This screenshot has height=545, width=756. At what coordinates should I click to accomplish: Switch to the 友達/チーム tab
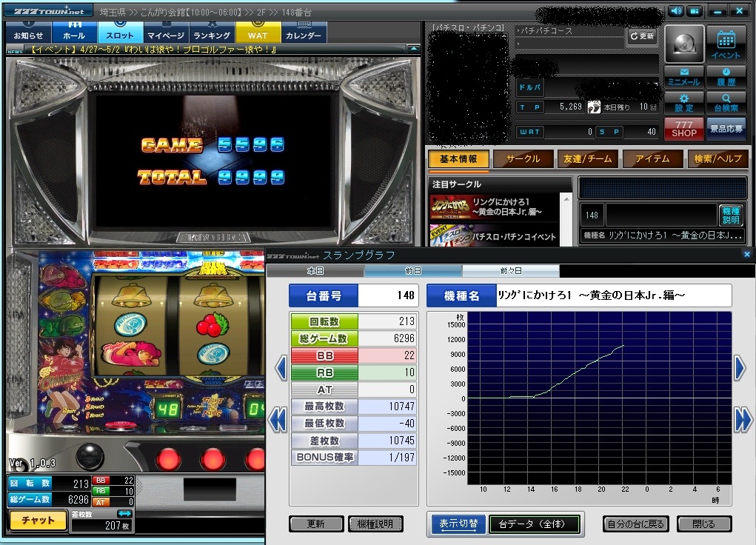[x=588, y=158]
